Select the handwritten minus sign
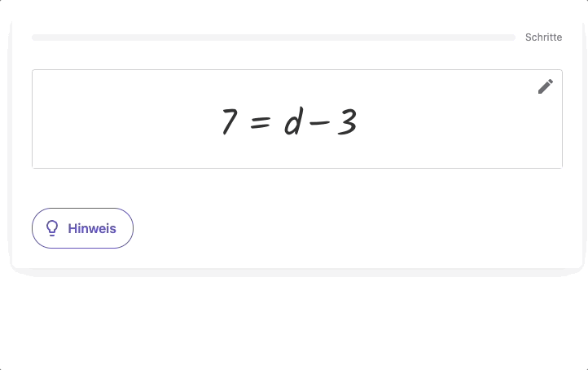The height and width of the screenshot is (370, 588). tap(320, 122)
